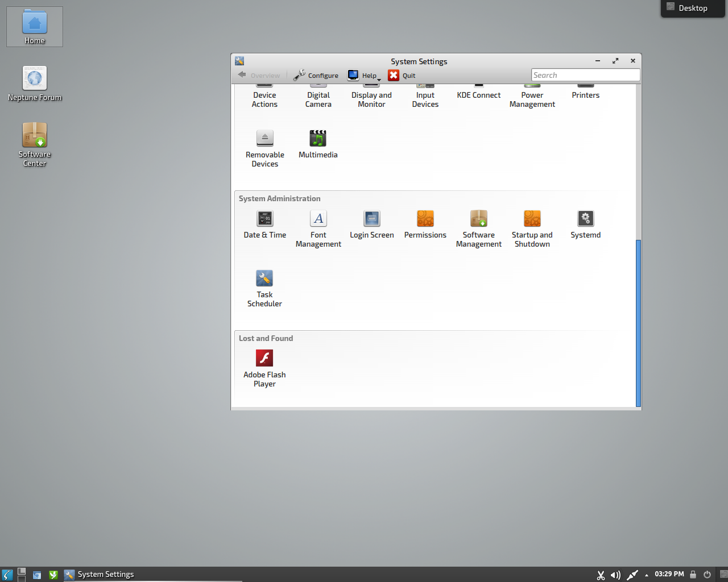
Task: Click the clipboard scissors tray icon
Action: tap(601, 575)
